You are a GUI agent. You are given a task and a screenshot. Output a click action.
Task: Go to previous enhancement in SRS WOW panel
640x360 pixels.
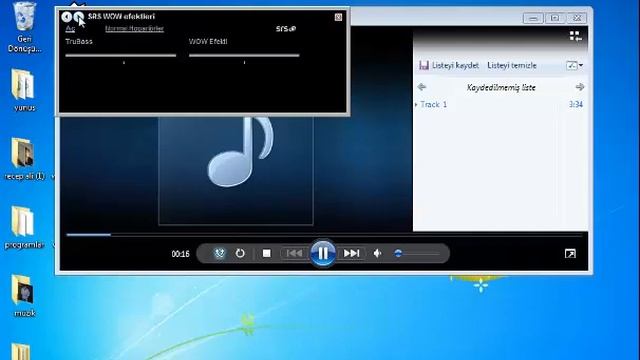66,17
